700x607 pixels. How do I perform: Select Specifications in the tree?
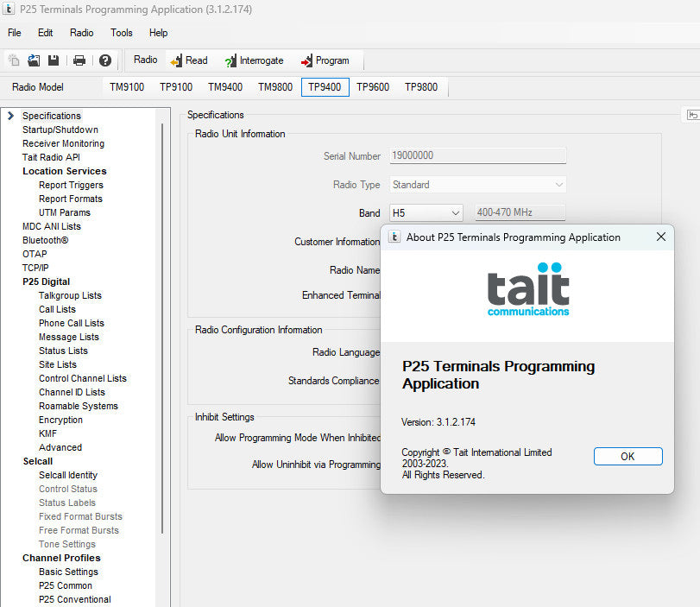(52, 116)
